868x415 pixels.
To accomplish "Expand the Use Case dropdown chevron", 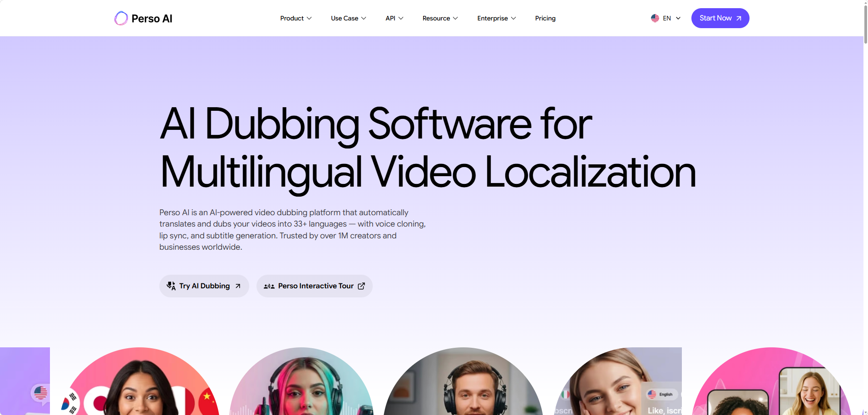I will 364,19.
